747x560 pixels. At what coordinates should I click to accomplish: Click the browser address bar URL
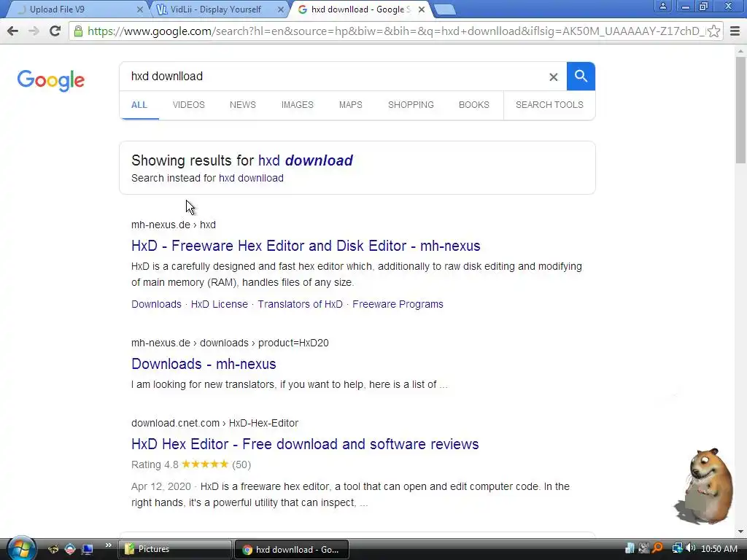[395, 31]
